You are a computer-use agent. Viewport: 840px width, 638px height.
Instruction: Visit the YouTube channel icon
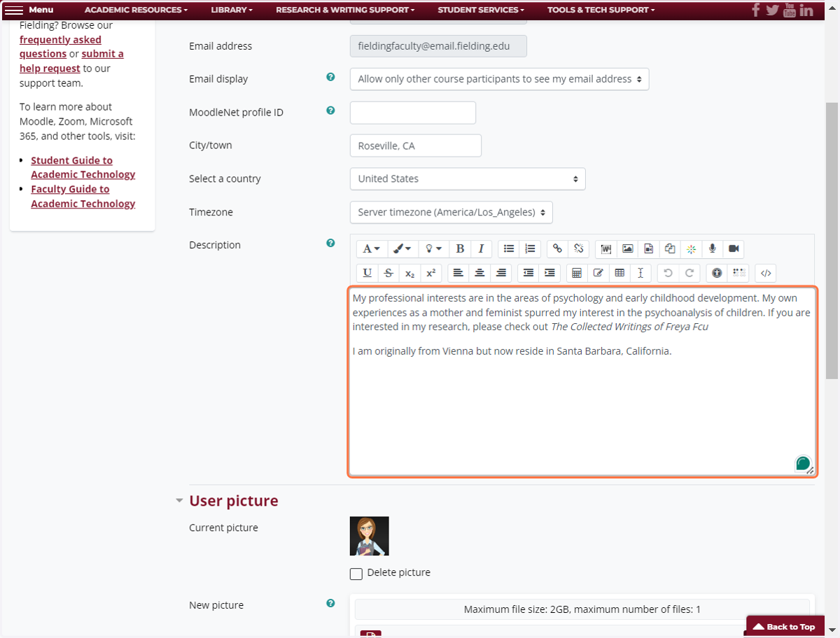pyautogui.click(x=790, y=10)
